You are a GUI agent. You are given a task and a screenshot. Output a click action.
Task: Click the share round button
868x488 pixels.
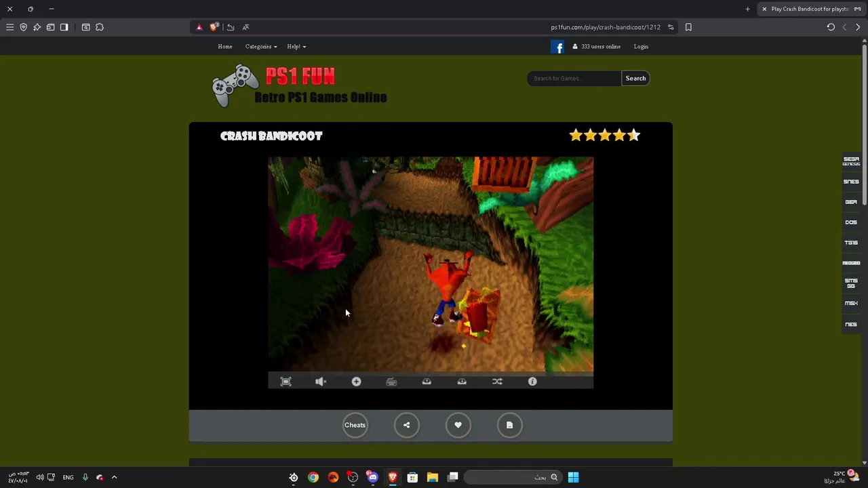[x=406, y=425]
